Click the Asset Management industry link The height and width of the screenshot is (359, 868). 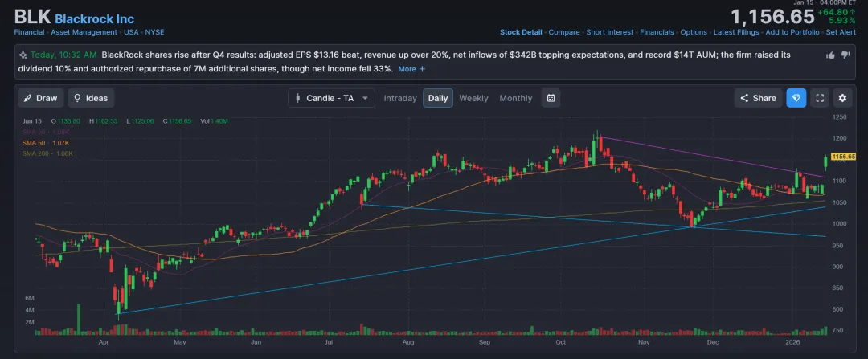(84, 32)
